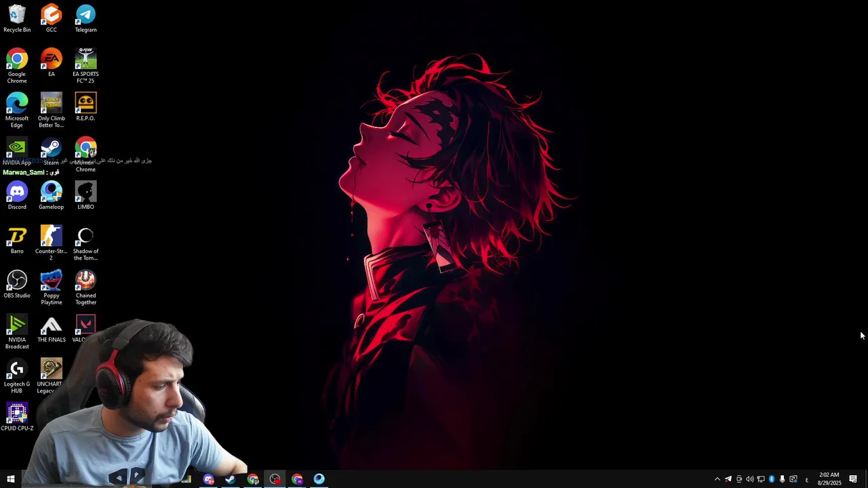Click the Meet Now tray icon

[739, 479]
